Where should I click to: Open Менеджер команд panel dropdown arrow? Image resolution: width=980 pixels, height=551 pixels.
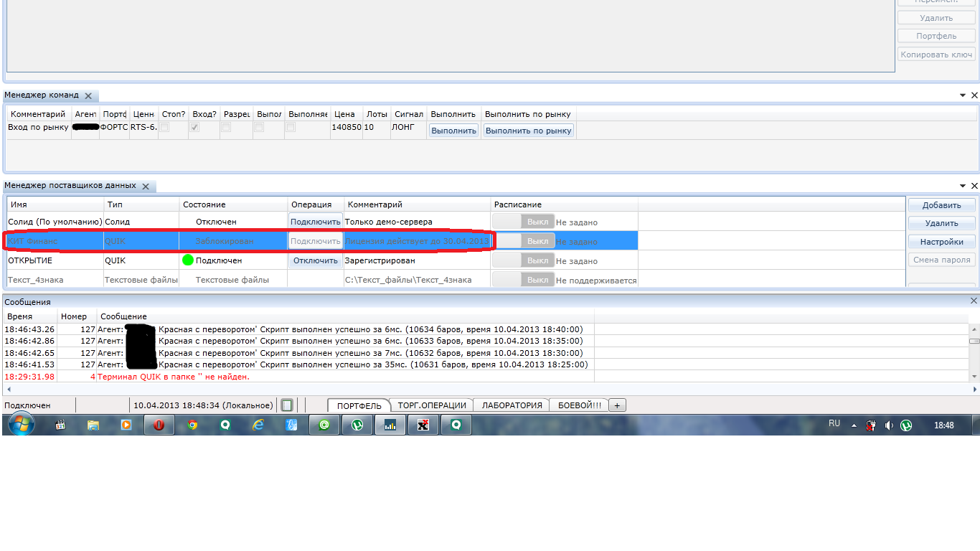point(963,95)
